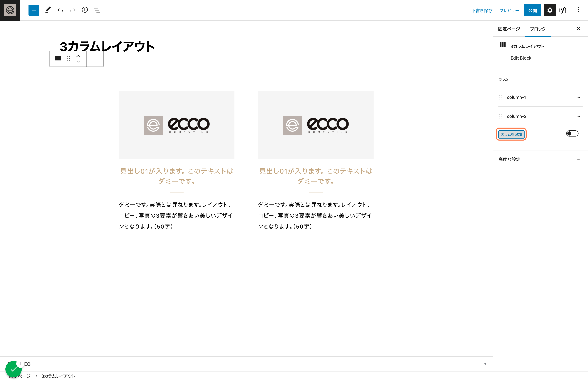This screenshot has width=588, height=380.
Task: Click the column-2 drag handle
Action: click(500, 116)
